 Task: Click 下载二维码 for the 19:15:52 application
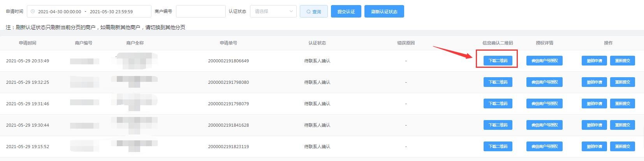(498, 147)
